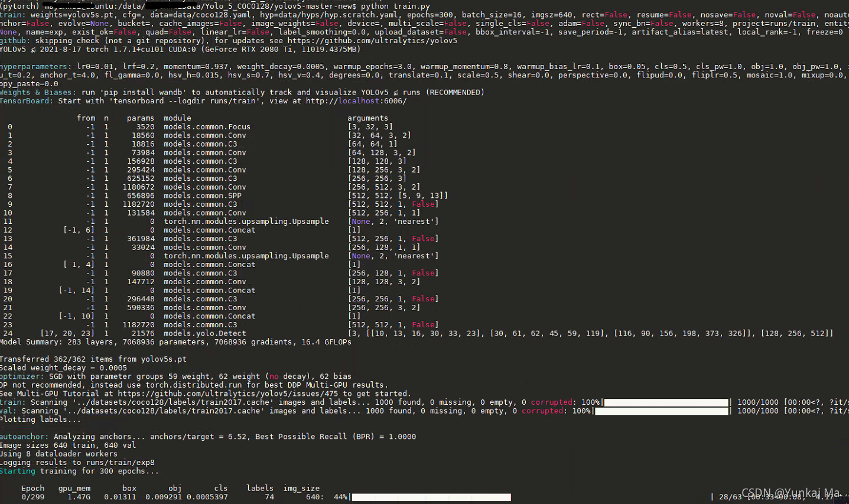This screenshot has width=849, height=504.
Task: Click the 'arguments' table column header
Action: (367, 118)
